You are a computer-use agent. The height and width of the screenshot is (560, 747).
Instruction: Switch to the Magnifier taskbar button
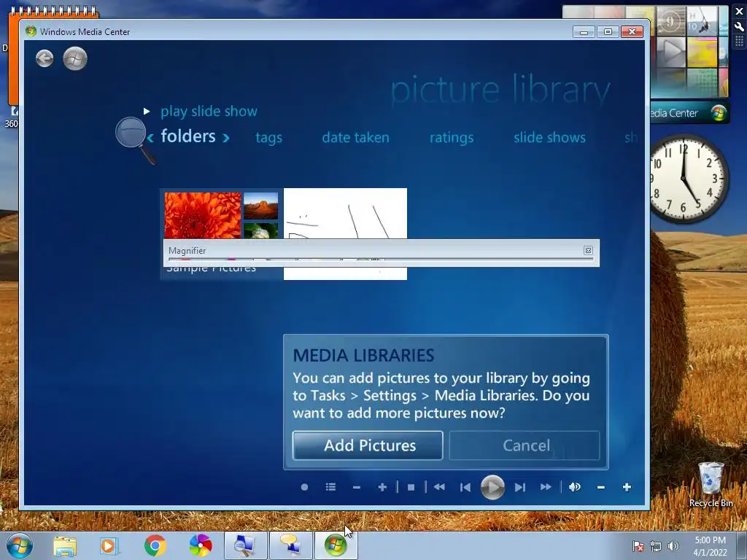pos(246,545)
